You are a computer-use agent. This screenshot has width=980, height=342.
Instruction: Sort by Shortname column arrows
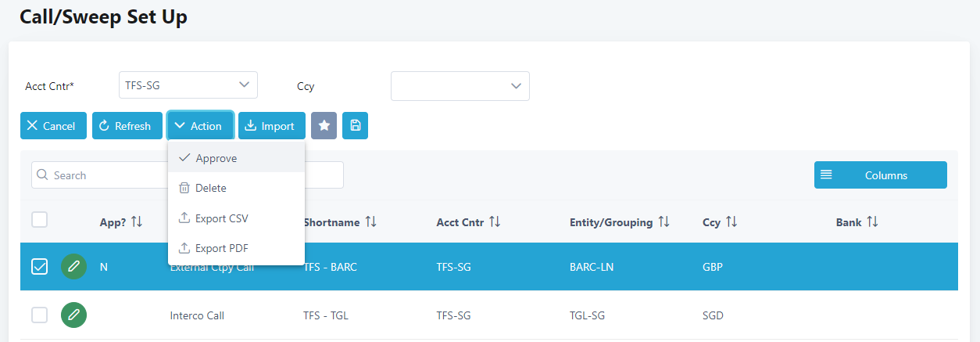pyautogui.click(x=370, y=222)
